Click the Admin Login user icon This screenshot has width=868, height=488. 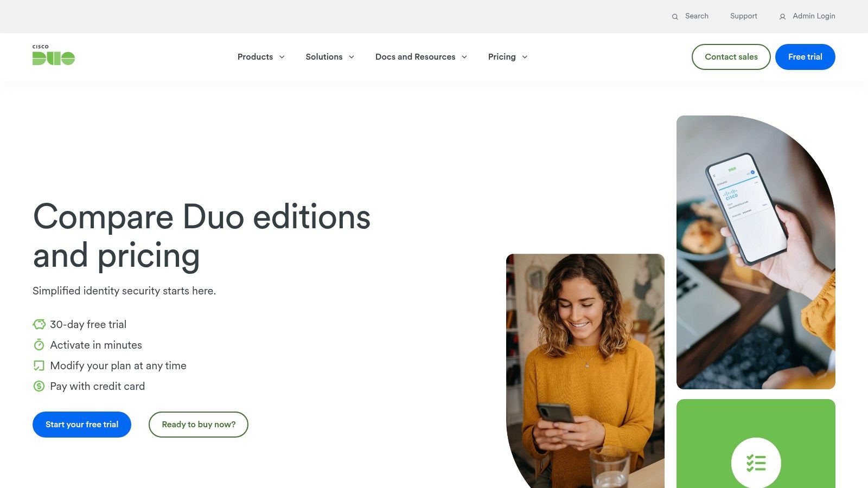pos(782,17)
